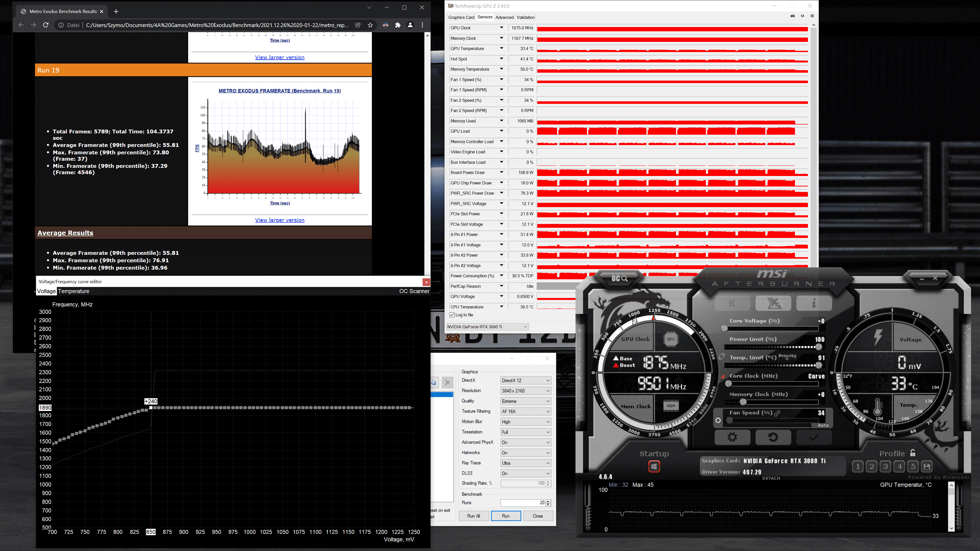
Task: Open Board Power Draw sensor dropdown
Action: tap(501, 172)
